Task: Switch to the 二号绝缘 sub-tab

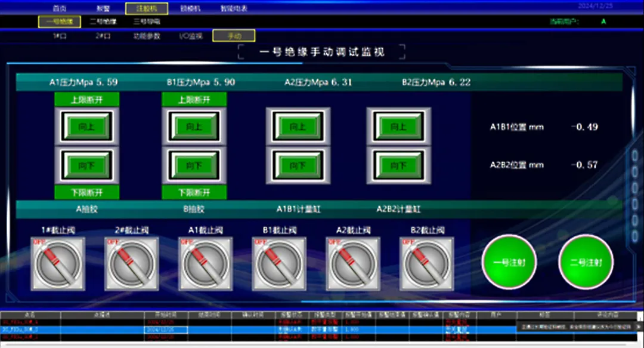Action: click(x=103, y=21)
